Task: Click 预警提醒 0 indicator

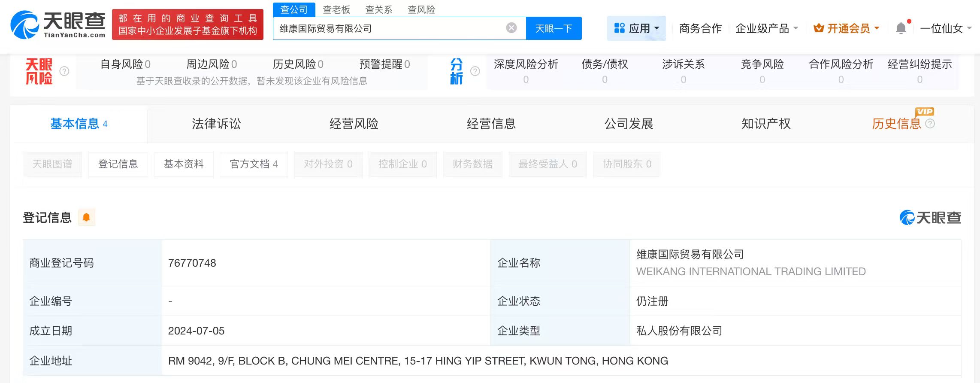Action: pyautogui.click(x=385, y=64)
